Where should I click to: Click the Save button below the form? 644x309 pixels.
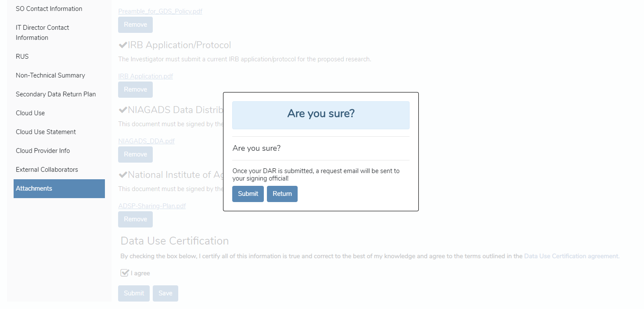point(165,293)
